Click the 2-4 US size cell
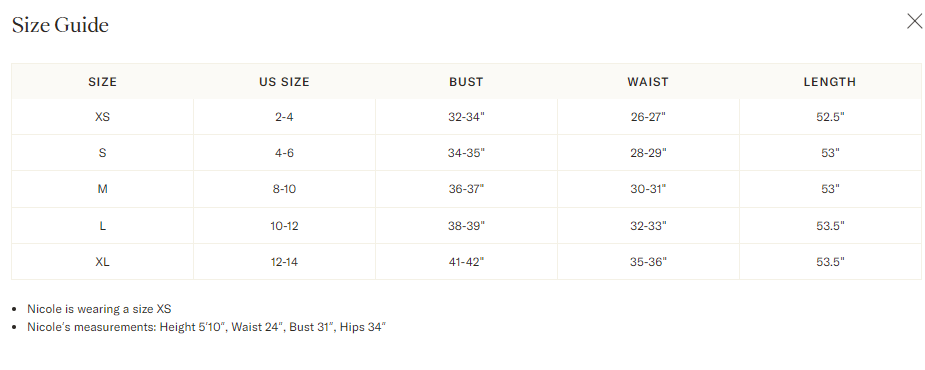Viewport: 925px width, 370px height. pyautogui.click(x=284, y=117)
